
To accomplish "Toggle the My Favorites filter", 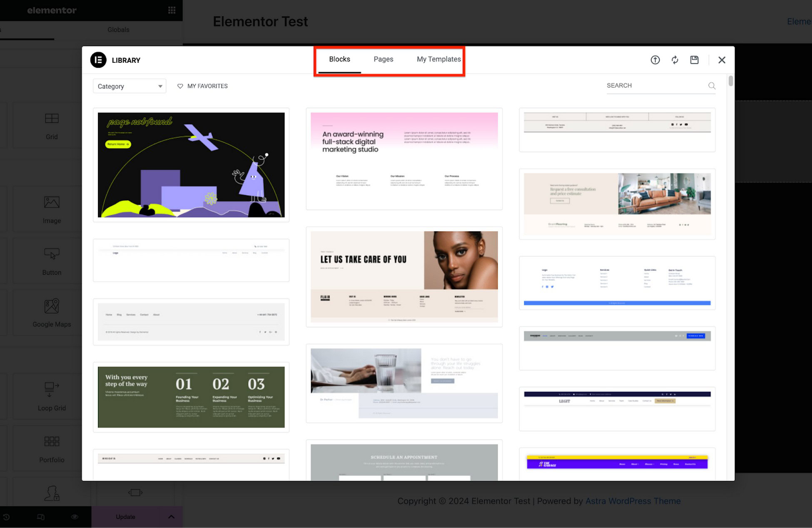I will coord(202,86).
